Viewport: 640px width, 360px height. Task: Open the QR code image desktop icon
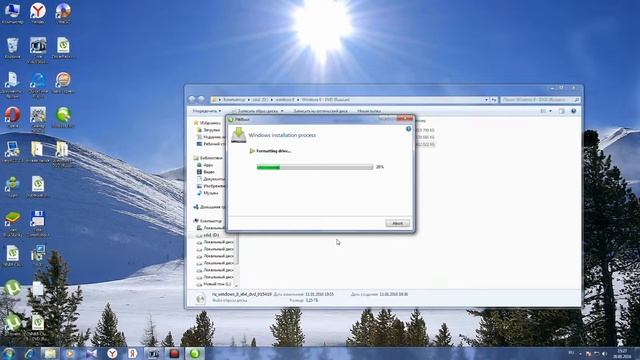tap(38, 118)
